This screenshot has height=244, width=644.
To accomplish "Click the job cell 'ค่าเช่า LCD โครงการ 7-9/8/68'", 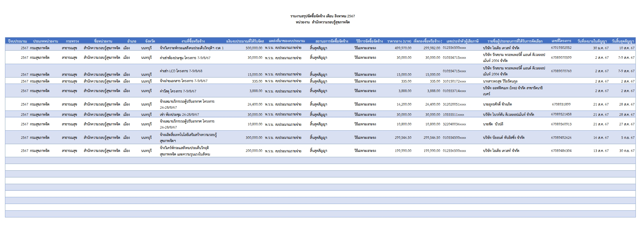I will pos(181,71).
